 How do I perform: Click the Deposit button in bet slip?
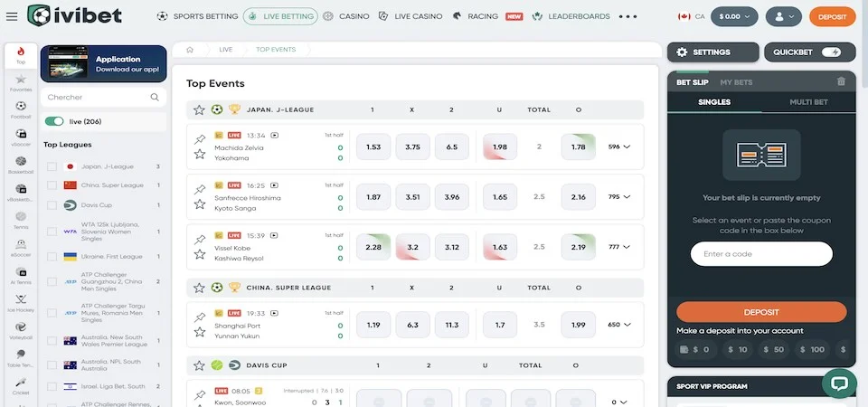point(761,312)
